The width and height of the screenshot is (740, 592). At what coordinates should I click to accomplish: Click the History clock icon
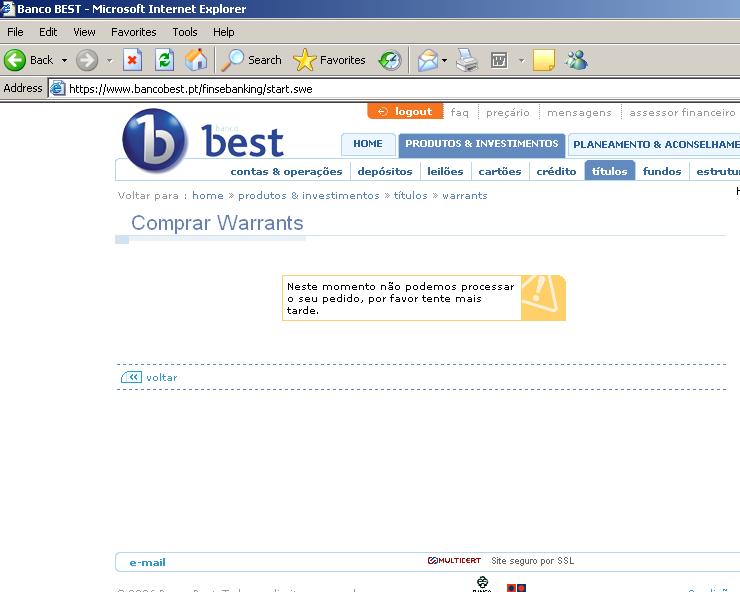click(x=390, y=60)
